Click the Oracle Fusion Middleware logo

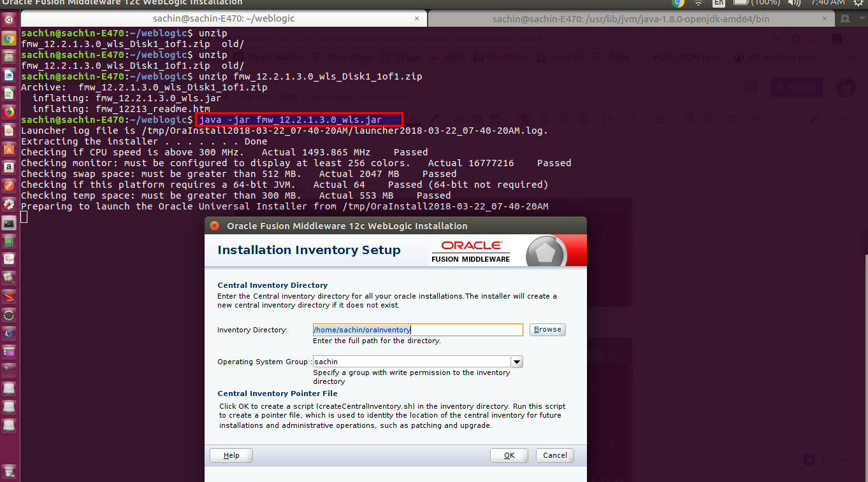coord(471,251)
